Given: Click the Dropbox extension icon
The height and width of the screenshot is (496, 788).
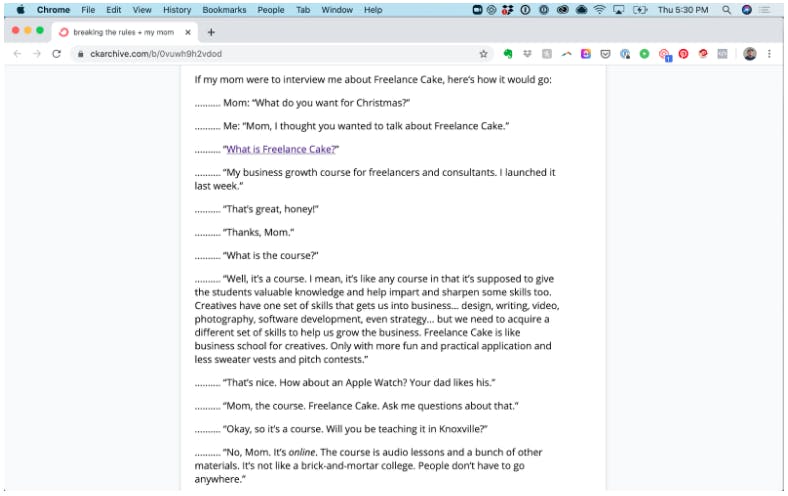Looking at the screenshot, I should point(527,54).
